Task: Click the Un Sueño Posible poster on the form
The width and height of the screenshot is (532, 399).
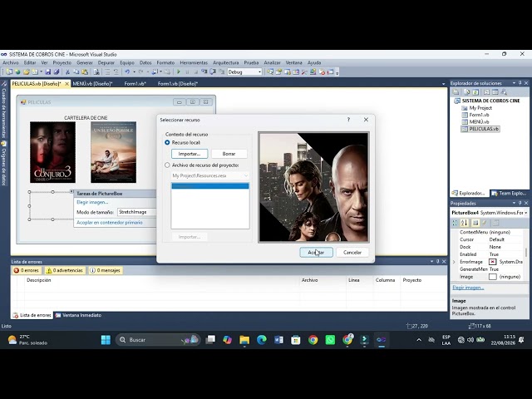Action: pos(113,152)
